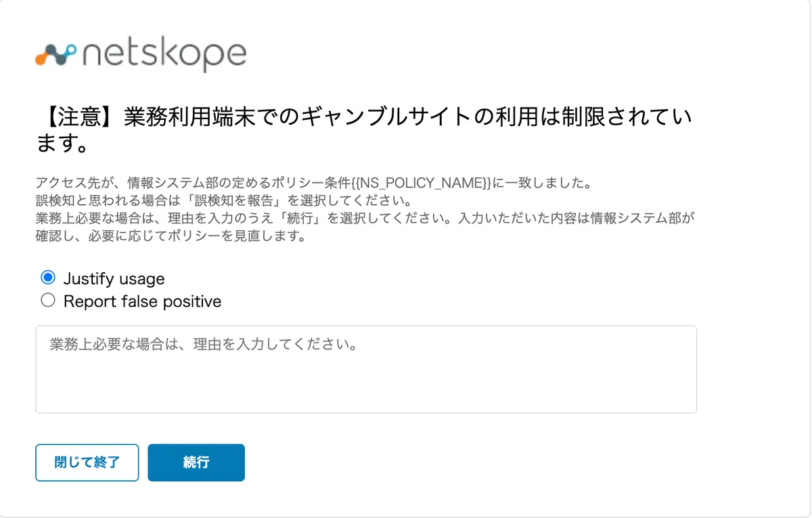This screenshot has width=812, height=518.
Task: Click the 閉じて終了 close and exit button
Action: click(x=87, y=462)
